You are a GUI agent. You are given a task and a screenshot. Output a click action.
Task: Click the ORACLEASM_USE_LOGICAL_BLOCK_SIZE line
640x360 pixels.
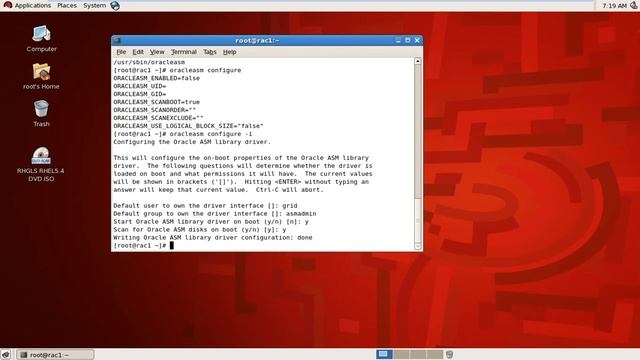click(188, 126)
